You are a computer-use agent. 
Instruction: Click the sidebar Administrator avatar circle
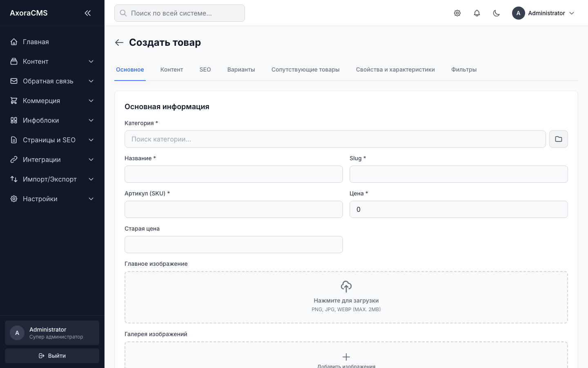click(x=17, y=333)
